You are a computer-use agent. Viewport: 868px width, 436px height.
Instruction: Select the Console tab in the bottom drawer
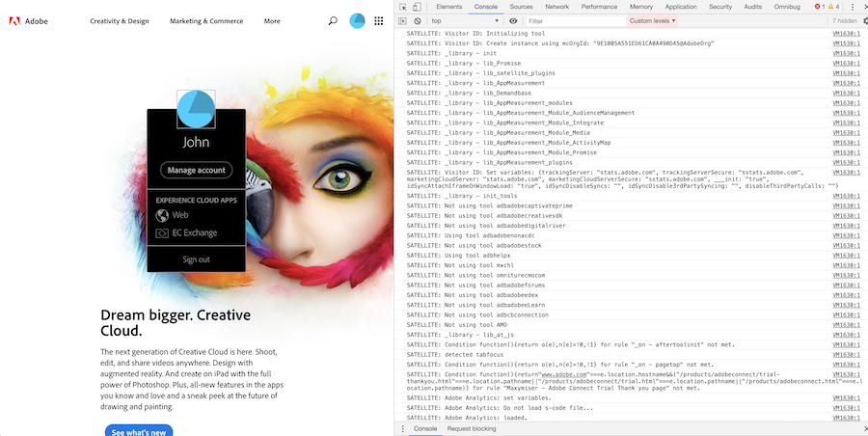425,429
